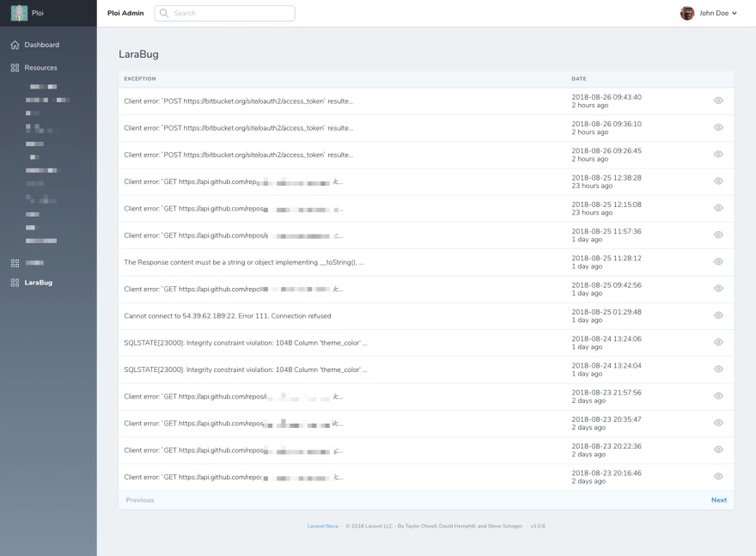The height and width of the screenshot is (556, 756).
Task: Click the LaraBug grid icon in sidebar
Action: [x=15, y=283]
